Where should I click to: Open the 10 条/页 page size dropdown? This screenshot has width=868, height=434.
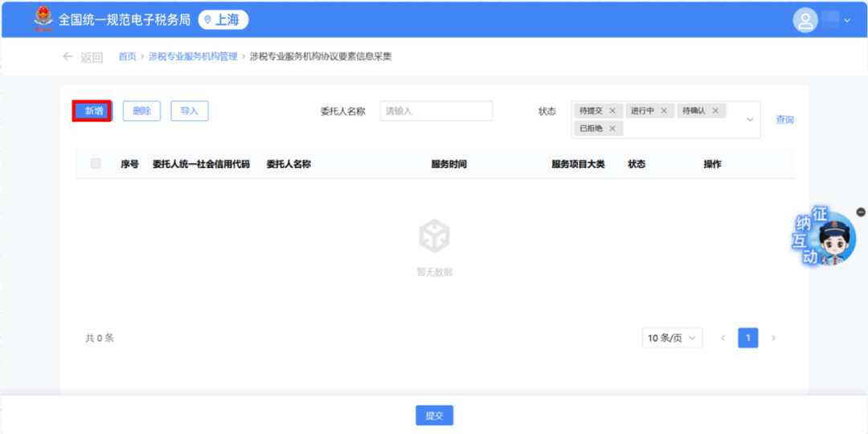coord(672,338)
